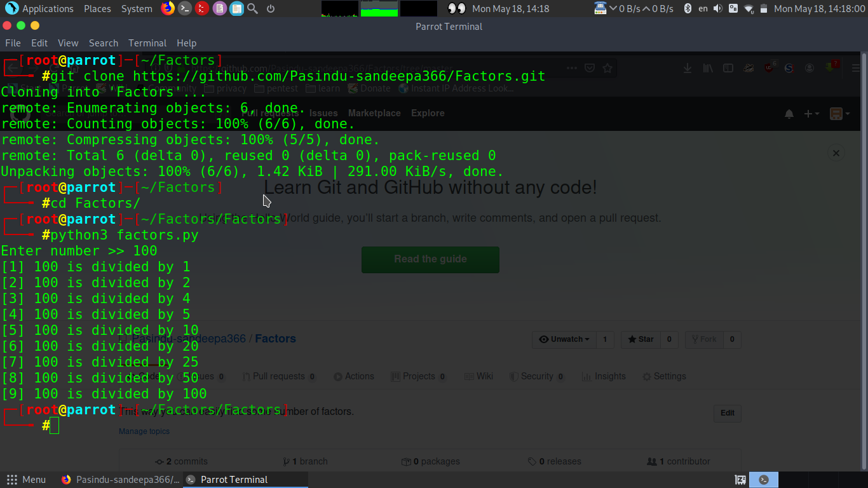Viewport: 868px width, 488px height.
Task: Unwatch the Factors repository
Action: point(562,339)
